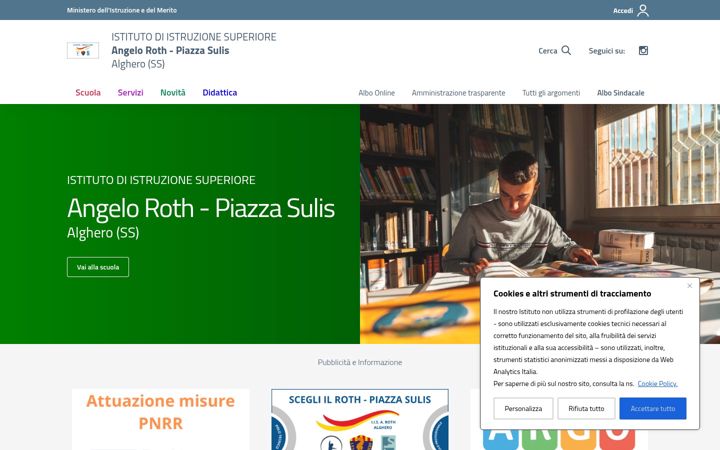The width and height of the screenshot is (720, 450).
Task: Click the Seguici su: label
Action: point(607,51)
